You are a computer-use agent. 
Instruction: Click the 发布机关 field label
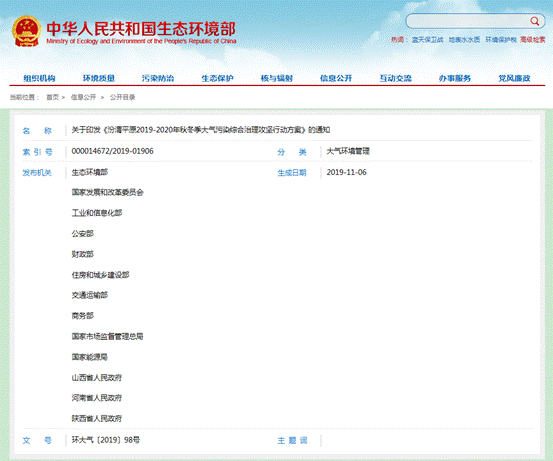coord(37,173)
